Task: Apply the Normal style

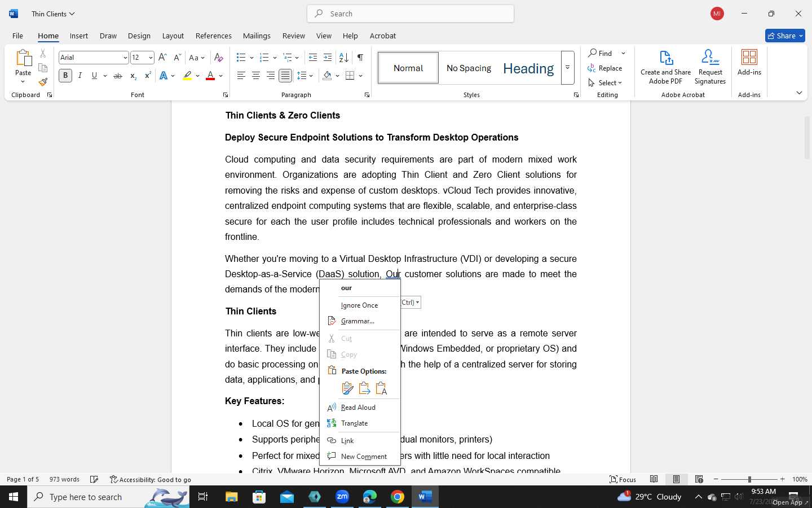Action: pos(408,68)
